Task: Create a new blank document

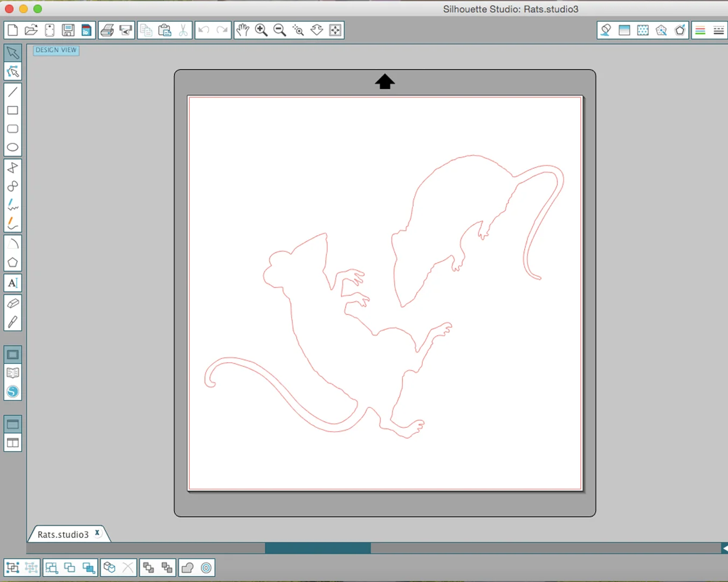Action: pyautogui.click(x=12, y=30)
